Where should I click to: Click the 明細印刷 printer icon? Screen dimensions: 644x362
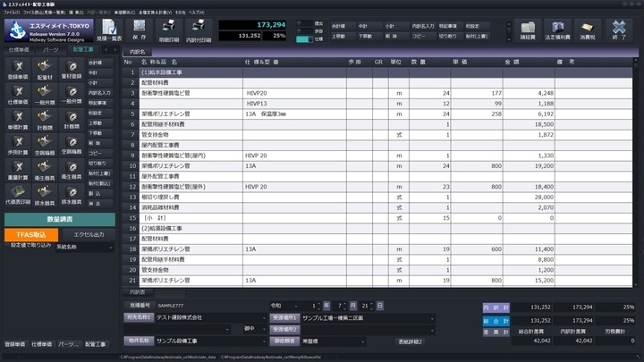tap(169, 30)
